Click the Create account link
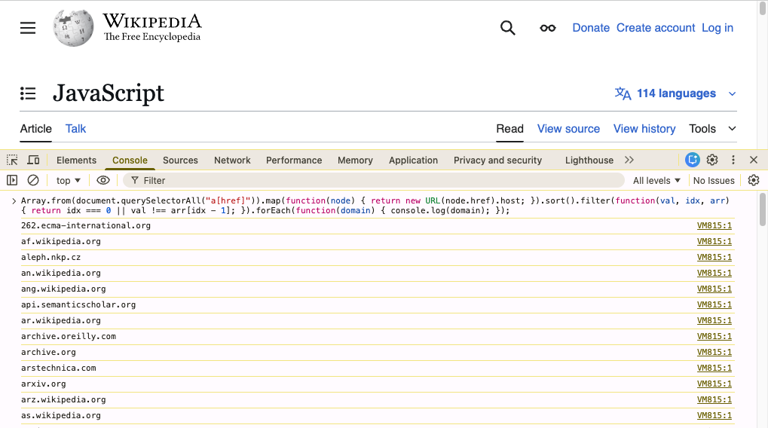The width and height of the screenshot is (768, 428). [x=655, y=28]
